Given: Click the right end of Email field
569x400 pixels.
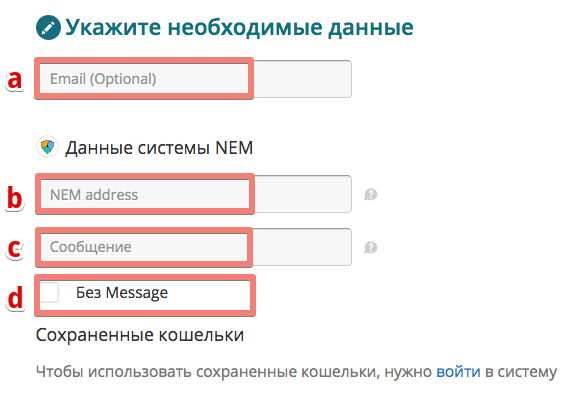Looking at the screenshot, I should point(302,79).
